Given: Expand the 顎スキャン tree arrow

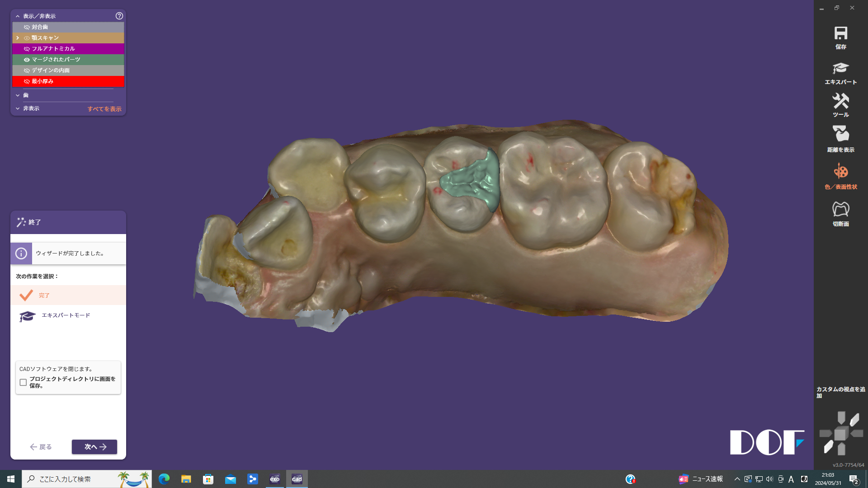Looking at the screenshot, I should tap(18, 38).
